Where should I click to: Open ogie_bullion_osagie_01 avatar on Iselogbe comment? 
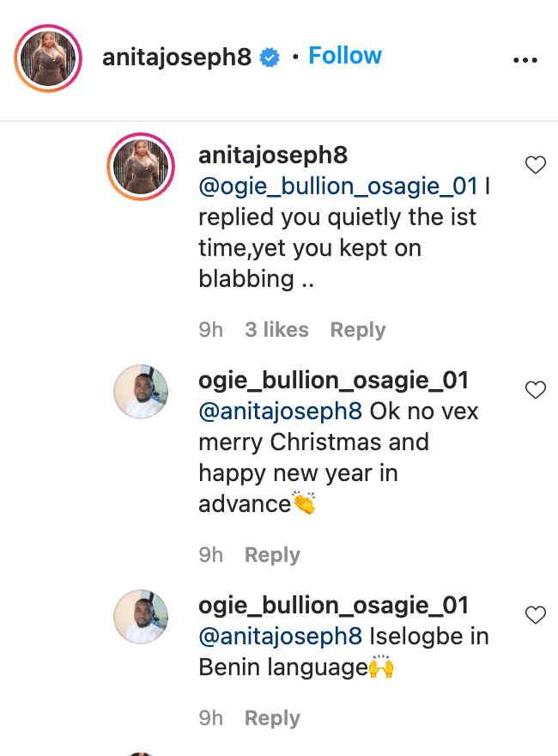tap(141, 616)
